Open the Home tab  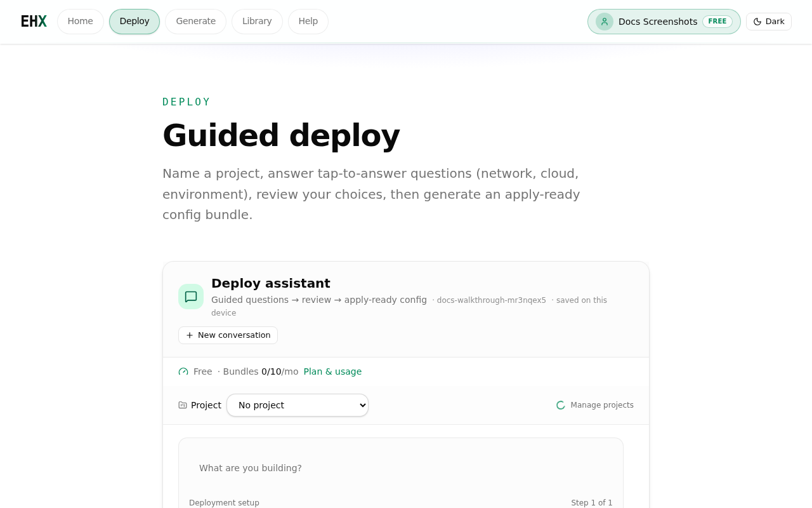(81, 22)
